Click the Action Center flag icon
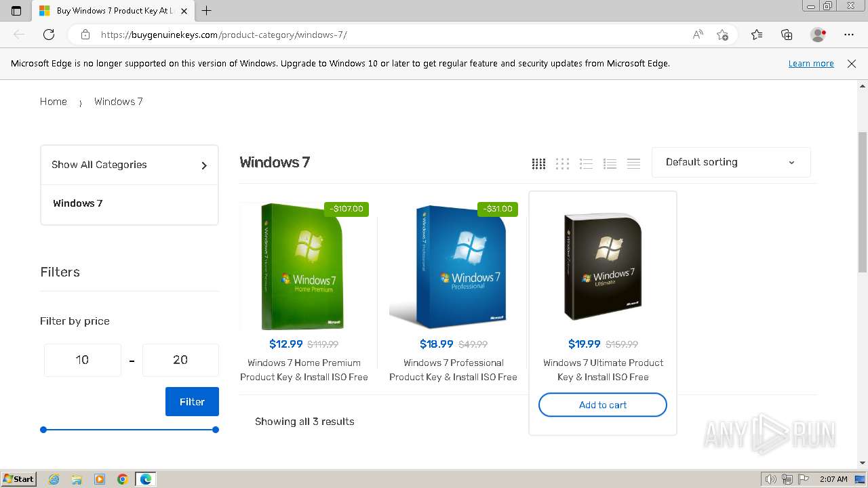 804,479
